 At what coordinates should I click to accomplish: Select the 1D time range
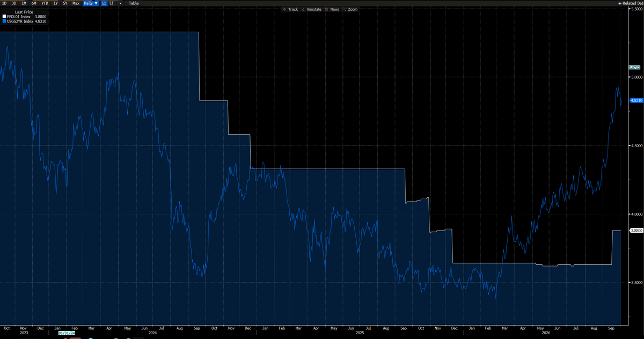pyautogui.click(x=5, y=3)
